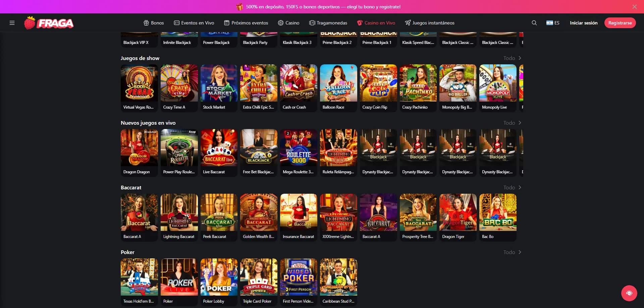Open the ES language selector
The width and height of the screenshot is (644, 308).
[x=553, y=23]
